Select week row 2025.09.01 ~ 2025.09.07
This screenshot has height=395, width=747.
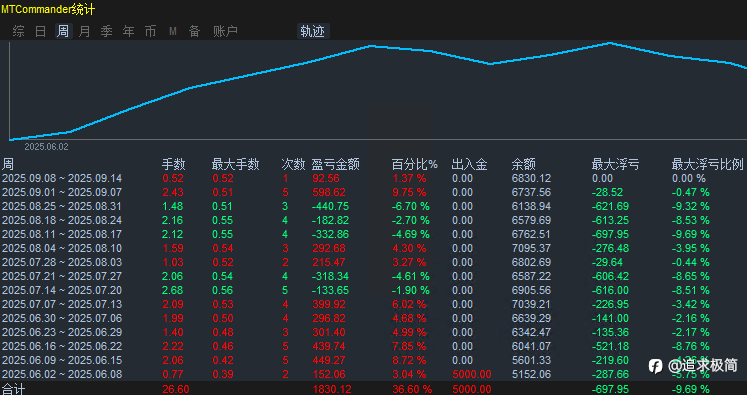click(x=374, y=192)
